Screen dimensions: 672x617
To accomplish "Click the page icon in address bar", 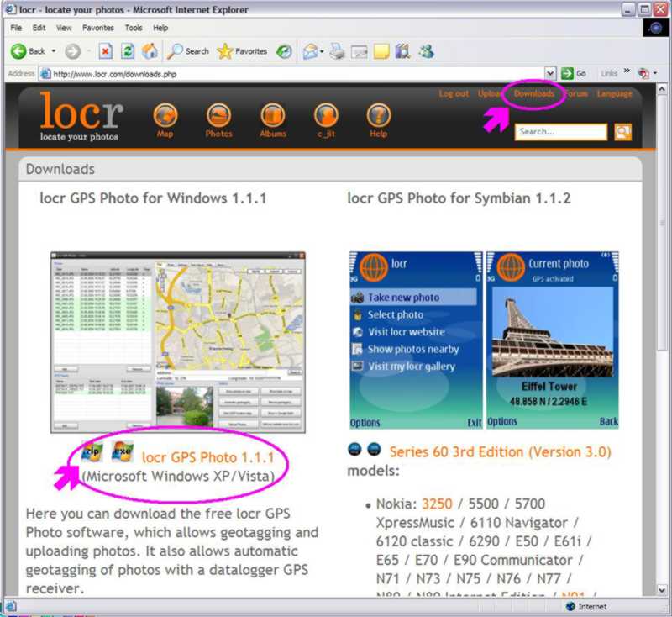I will coord(45,74).
